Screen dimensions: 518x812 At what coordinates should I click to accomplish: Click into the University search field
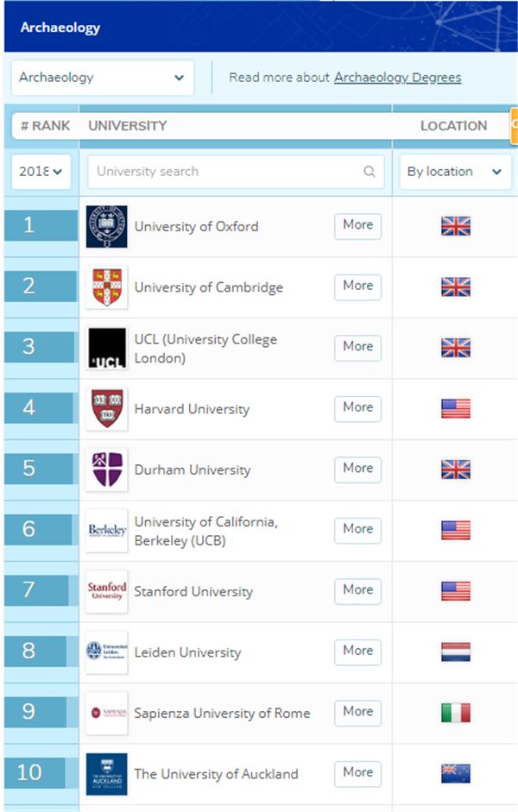[236, 172]
